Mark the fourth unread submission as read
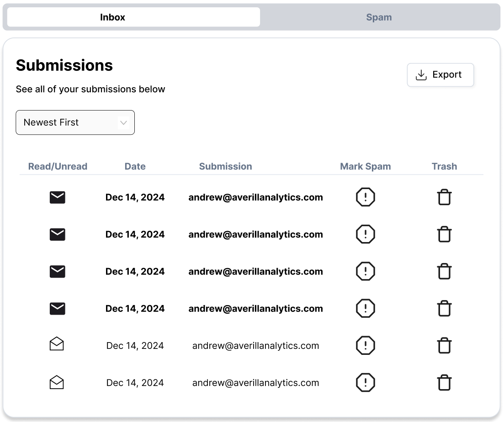The height and width of the screenshot is (422, 504). tap(58, 309)
